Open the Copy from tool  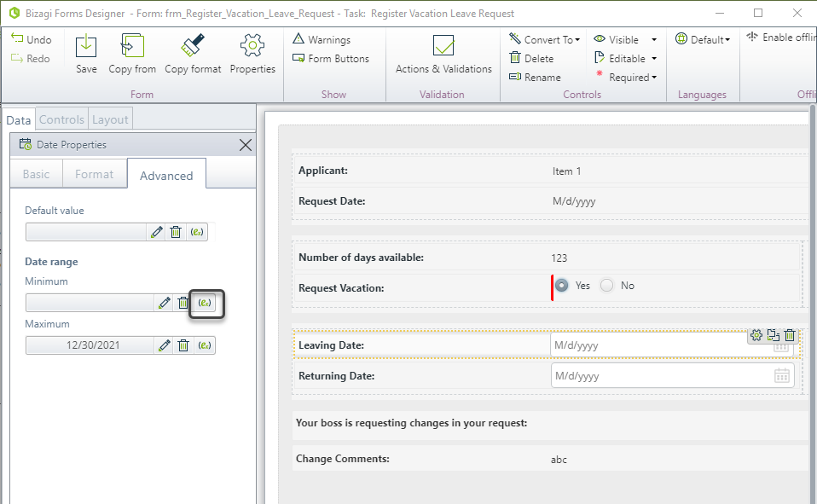(132, 54)
